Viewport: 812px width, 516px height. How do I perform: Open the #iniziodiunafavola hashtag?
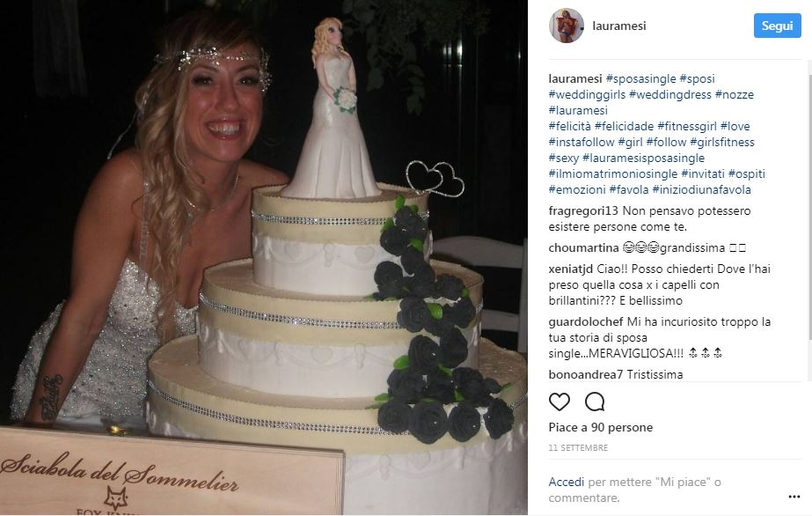click(x=702, y=189)
